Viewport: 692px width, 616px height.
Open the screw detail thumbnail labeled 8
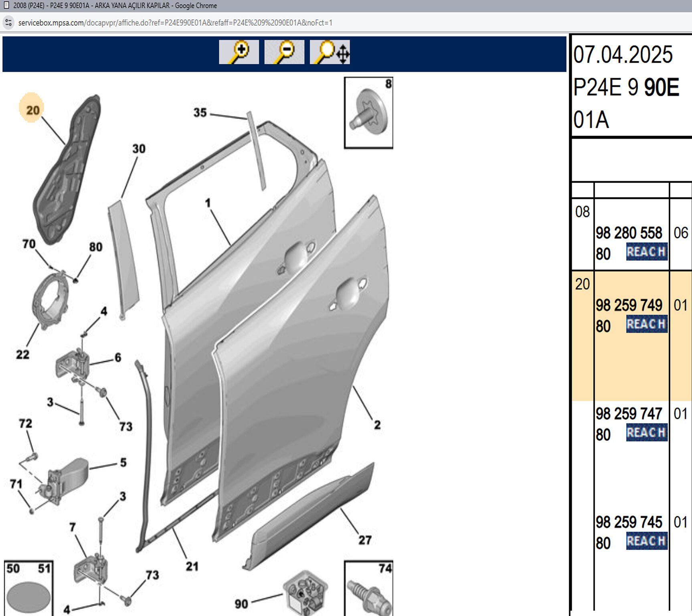[x=368, y=113]
